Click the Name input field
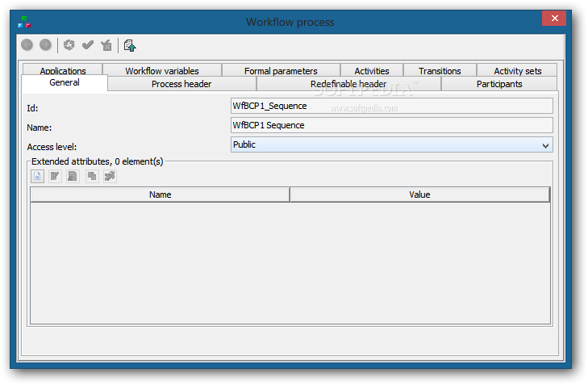 (x=391, y=125)
